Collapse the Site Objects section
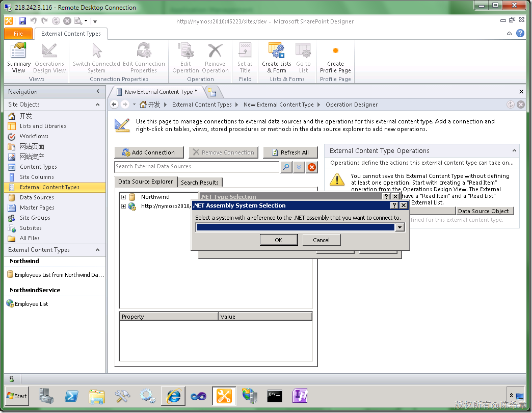Viewport: 532px width, 413px height. [98, 105]
